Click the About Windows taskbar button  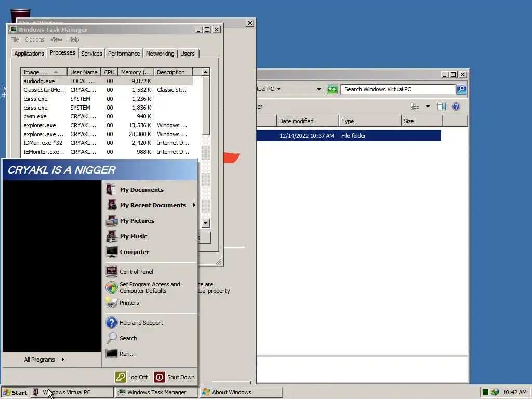pos(241,392)
